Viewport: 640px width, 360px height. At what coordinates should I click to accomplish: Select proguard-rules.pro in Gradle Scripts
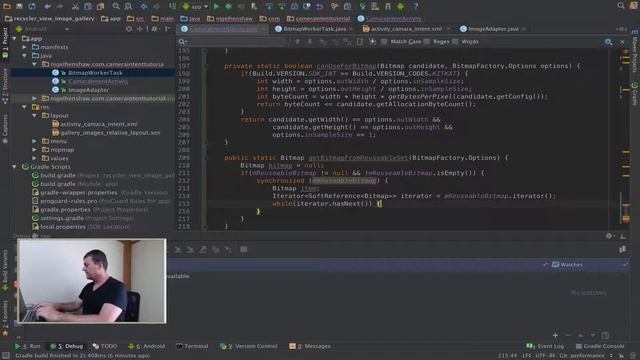69,201
